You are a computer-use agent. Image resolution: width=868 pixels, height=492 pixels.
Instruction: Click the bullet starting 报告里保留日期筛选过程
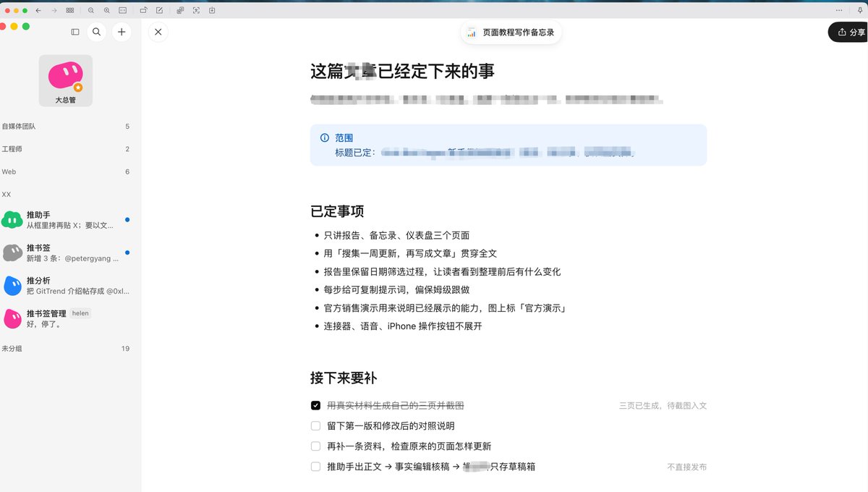click(442, 271)
